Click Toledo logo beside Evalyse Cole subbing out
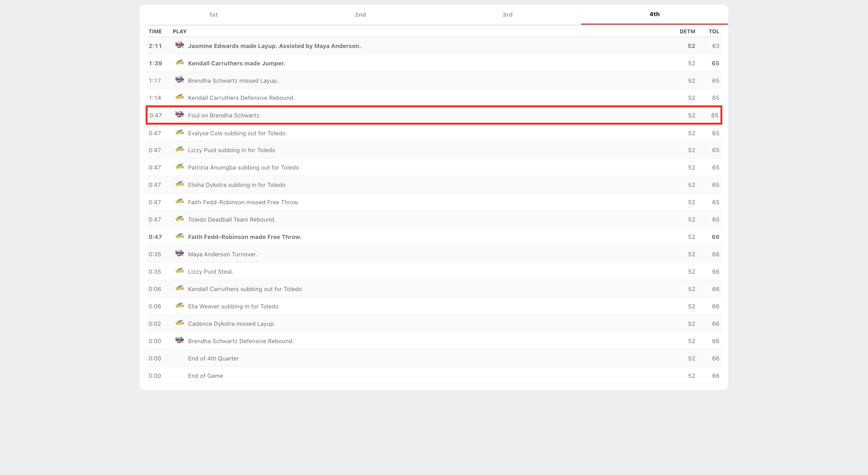This screenshot has width=868, height=475. [179, 132]
